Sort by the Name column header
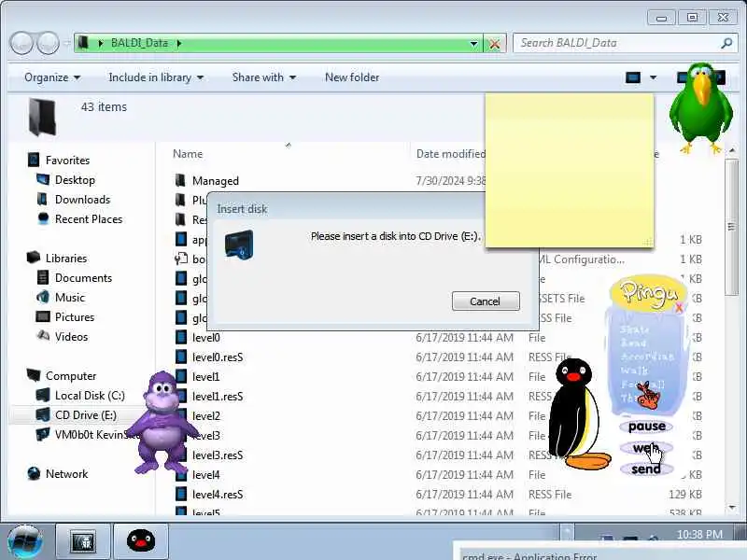Viewport: 747px width, 560px height. (x=188, y=154)
